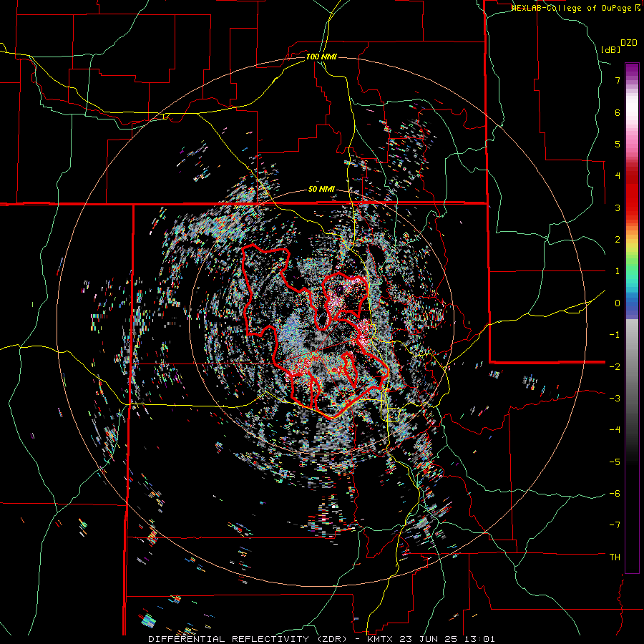Click the 7 value on color scale
The image size is (644, 644).
point(618,80)
